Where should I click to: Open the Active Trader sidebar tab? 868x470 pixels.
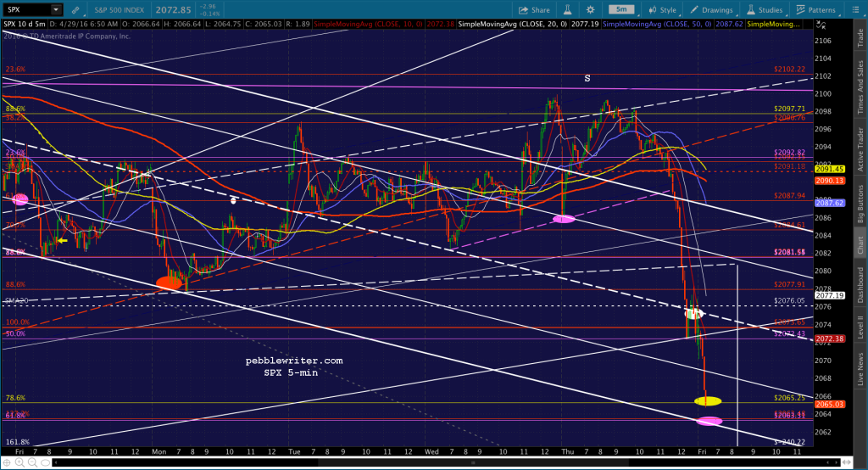(x=860, y=149)
